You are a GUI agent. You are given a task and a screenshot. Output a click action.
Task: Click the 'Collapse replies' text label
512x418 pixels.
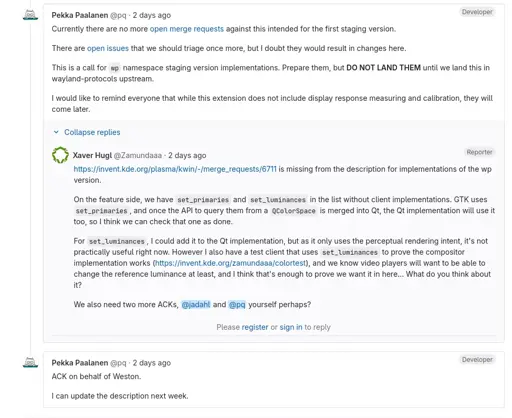92,132
